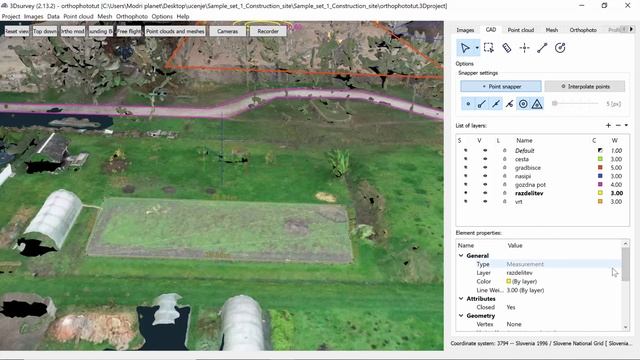Click the Point clouds and meshes button
The height and width of the screenshot is (360, 640).
(175, 31)
